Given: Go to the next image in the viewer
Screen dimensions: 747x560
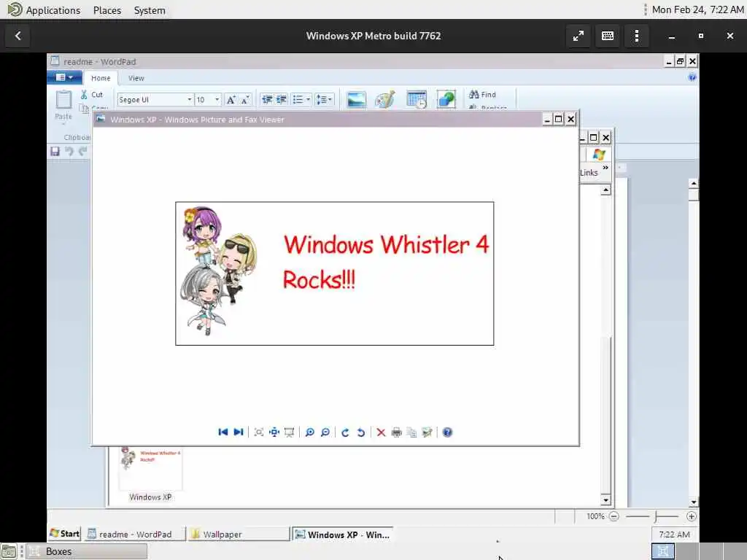Looking at the screenshot, I should pyautogui.click(x=239, y=432).
